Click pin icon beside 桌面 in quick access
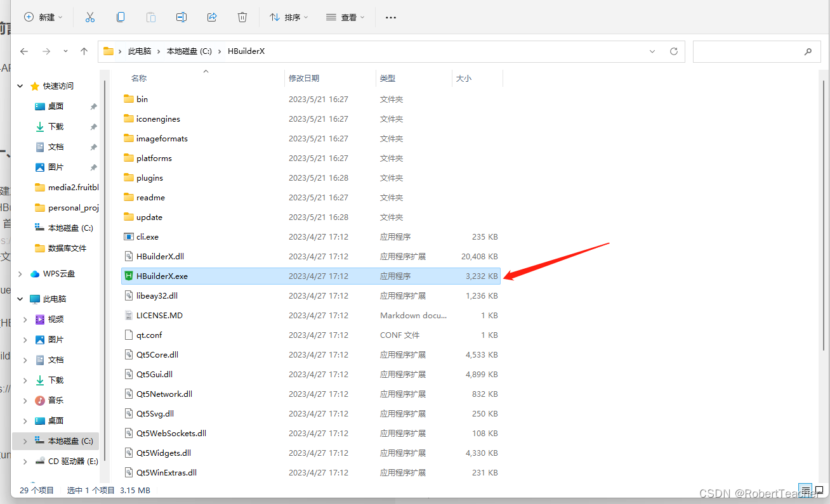Image resolution: width=830 pixels, height=504 pixels. 93,107
